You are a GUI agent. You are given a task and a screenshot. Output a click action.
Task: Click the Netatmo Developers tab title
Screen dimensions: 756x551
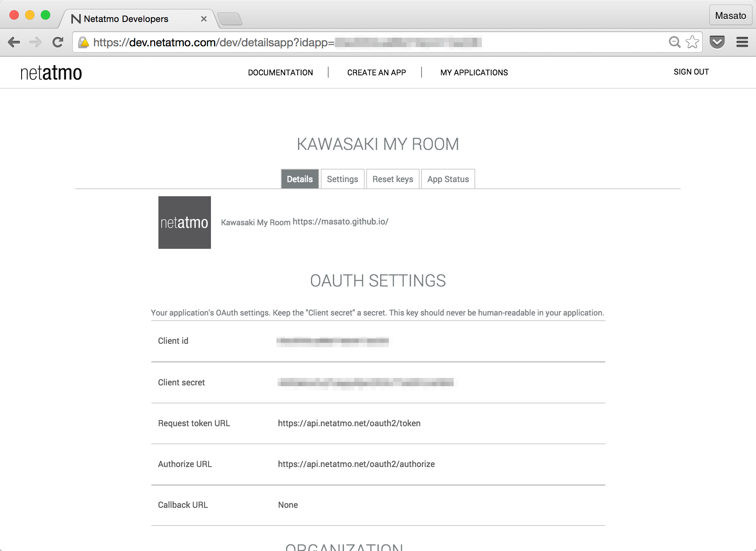coord(126,19)
